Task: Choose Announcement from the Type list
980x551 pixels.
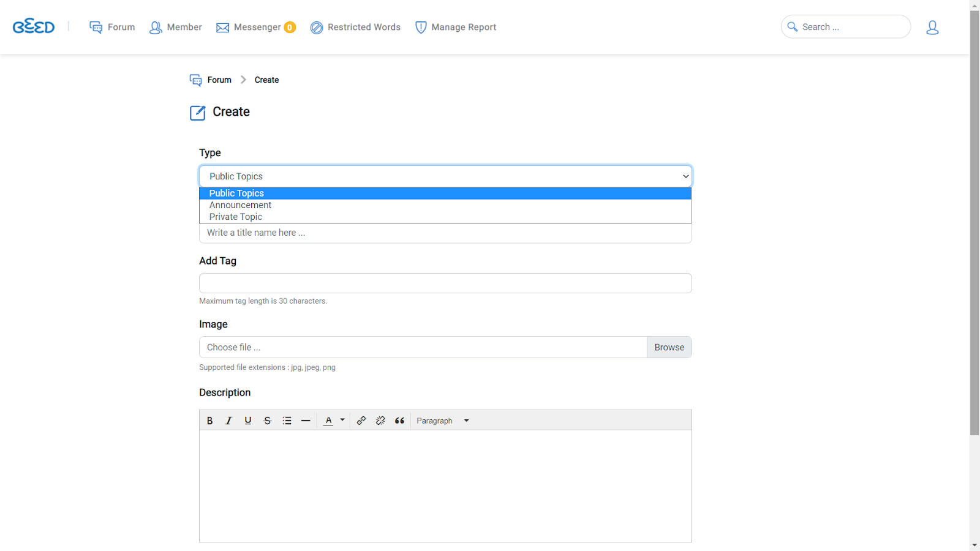Action: [x=240, y=205]
